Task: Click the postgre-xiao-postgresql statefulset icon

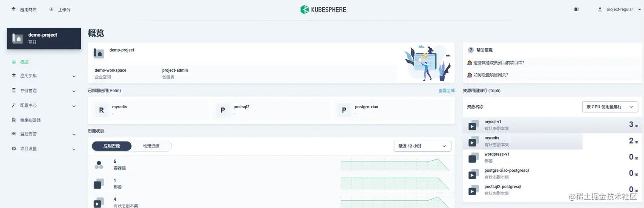Action: tap(473, 173)
